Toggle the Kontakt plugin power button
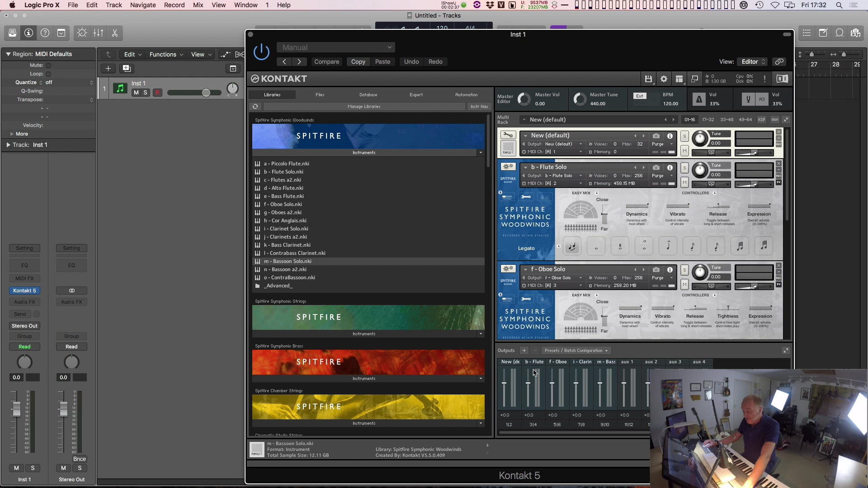Viewport: 868px width, 488px height. (261, 52)
